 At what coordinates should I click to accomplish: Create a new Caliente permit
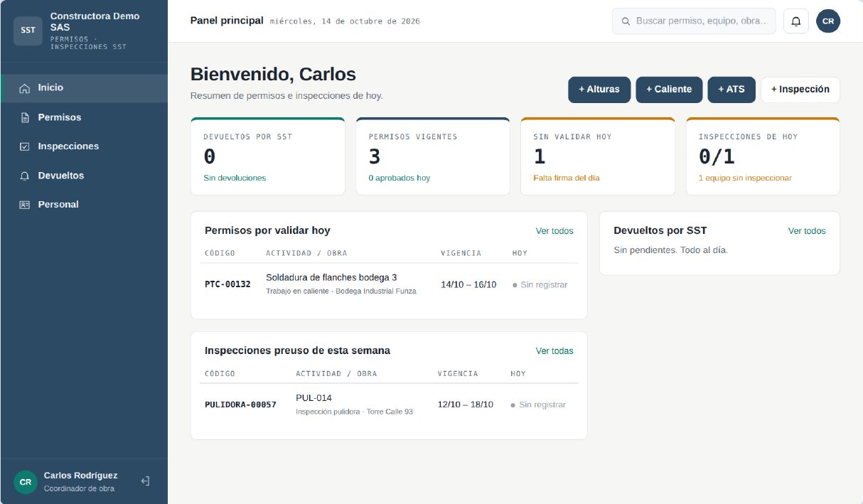pyautogui.click(x=669, y=90)
